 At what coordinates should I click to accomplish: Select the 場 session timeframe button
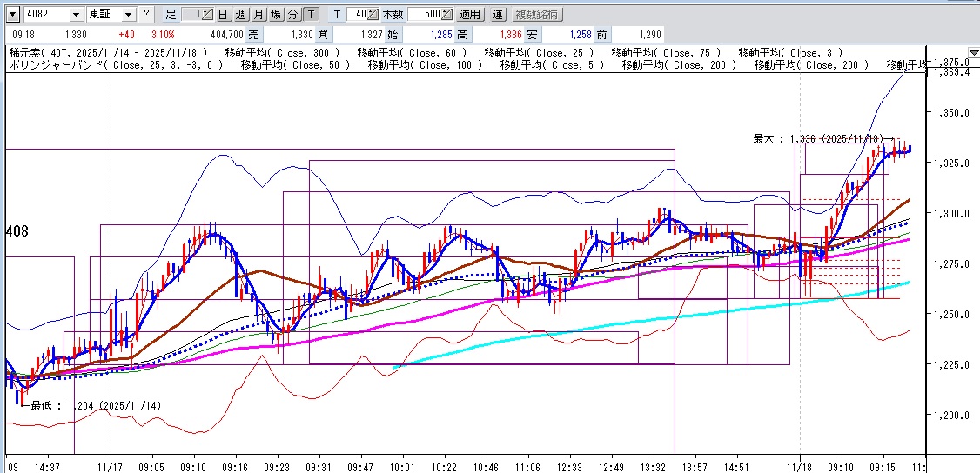[x=276, y=14]
